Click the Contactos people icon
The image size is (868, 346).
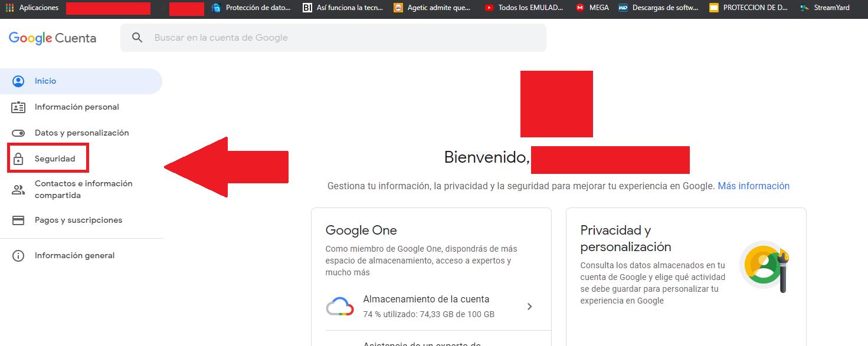(18, 190)
